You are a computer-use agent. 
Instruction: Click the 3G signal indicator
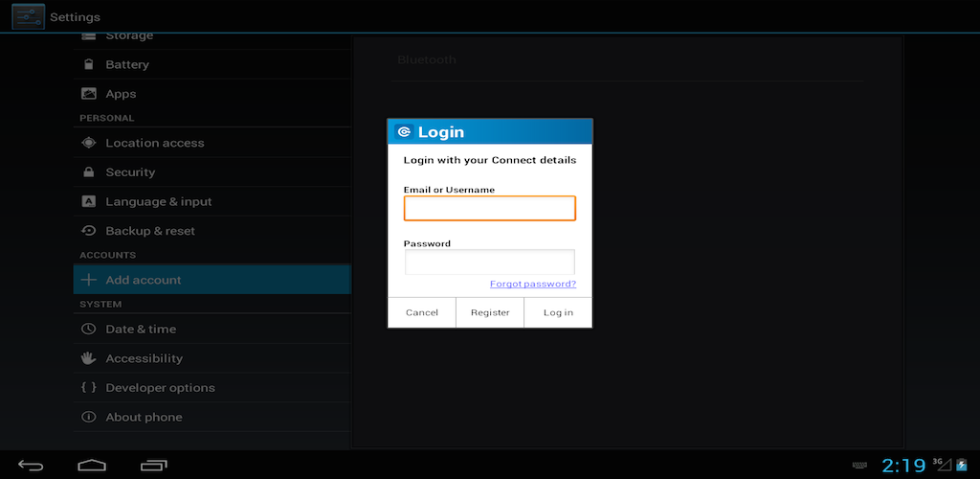[x=942, y=464]
